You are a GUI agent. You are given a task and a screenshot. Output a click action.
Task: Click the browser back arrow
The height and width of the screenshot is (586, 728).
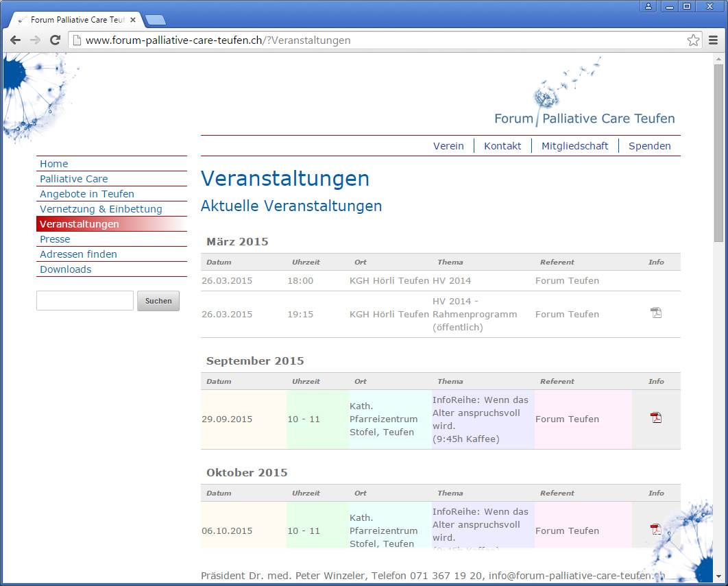pyautogui.click(x=15, y=40)
